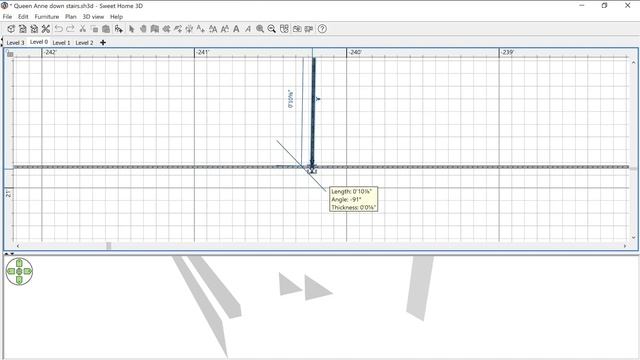
Task: Click the vertical wall segment being drawn
Action: pos(313,112)
